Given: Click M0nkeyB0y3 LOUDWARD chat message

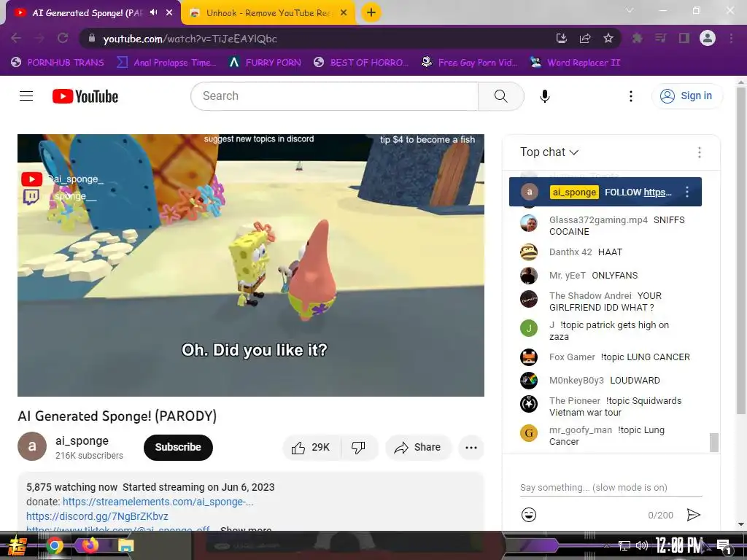Looking at the screenshot, I should pos(635,381).
